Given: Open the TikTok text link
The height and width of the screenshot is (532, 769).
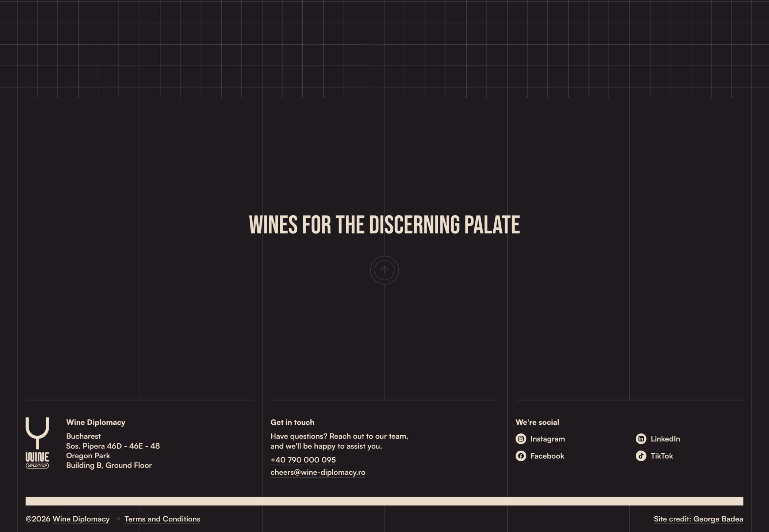Looking at the screenshot, I should tap(661, 456).
